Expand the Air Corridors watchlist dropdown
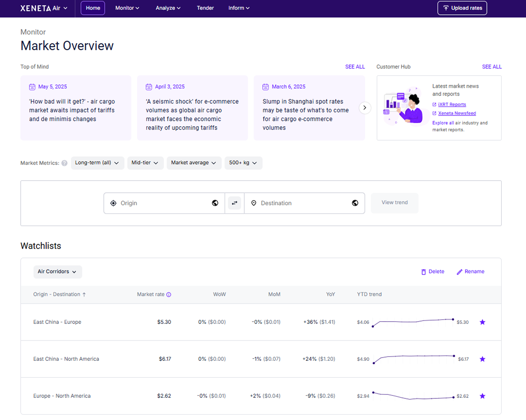 (57, 272)
